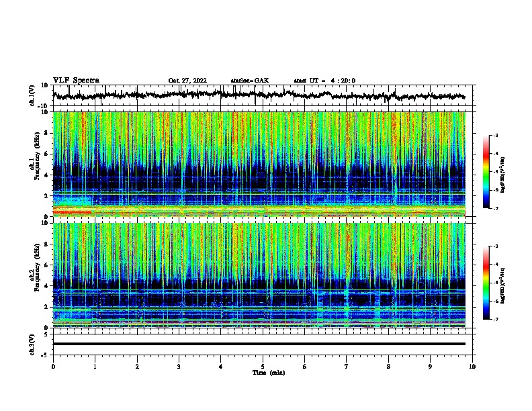
Task: Click time axis tick label "6"
Action: [x=305, y=367]
